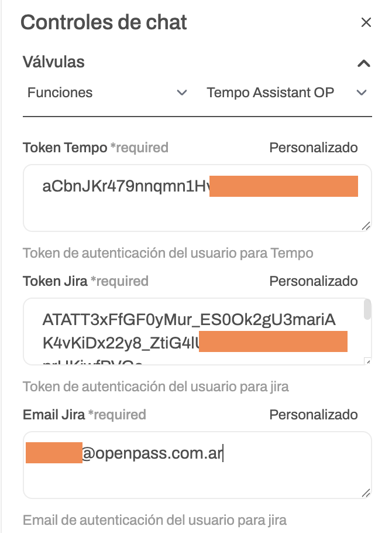
Task: Close the Controles de chat panel
Action: [366, 23]
